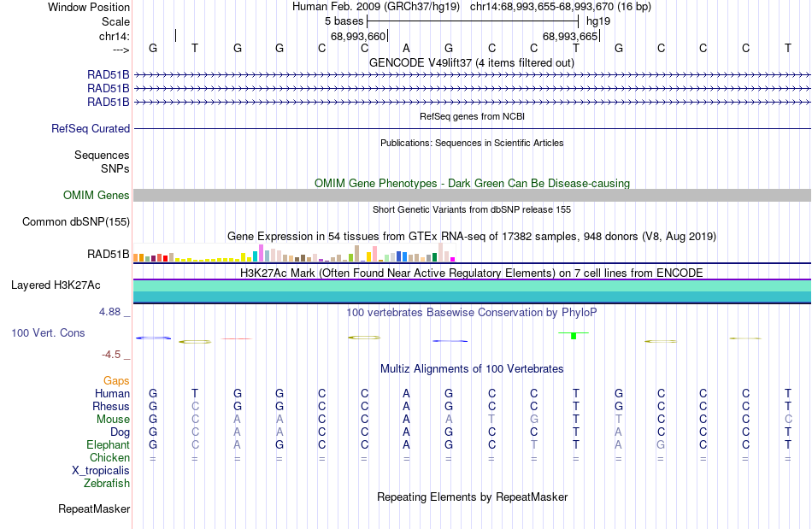Click the magenta bar ending GTEx chart
The image size is (812, 529).
[453, 259]
